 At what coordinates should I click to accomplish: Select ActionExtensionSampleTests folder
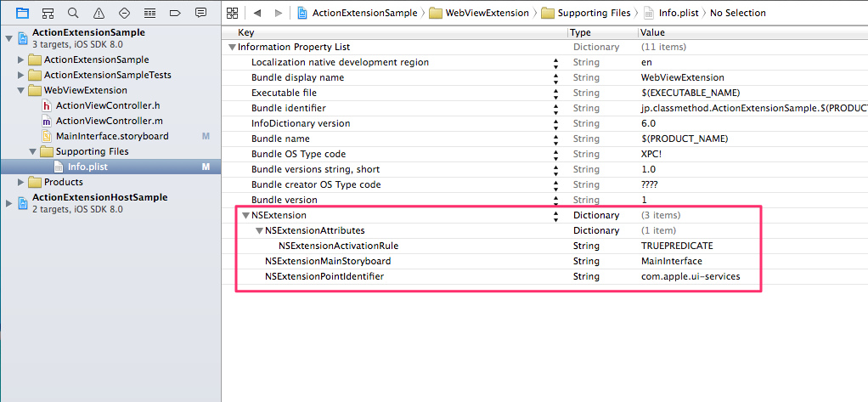pyautogui.click(x=107, y=75)
